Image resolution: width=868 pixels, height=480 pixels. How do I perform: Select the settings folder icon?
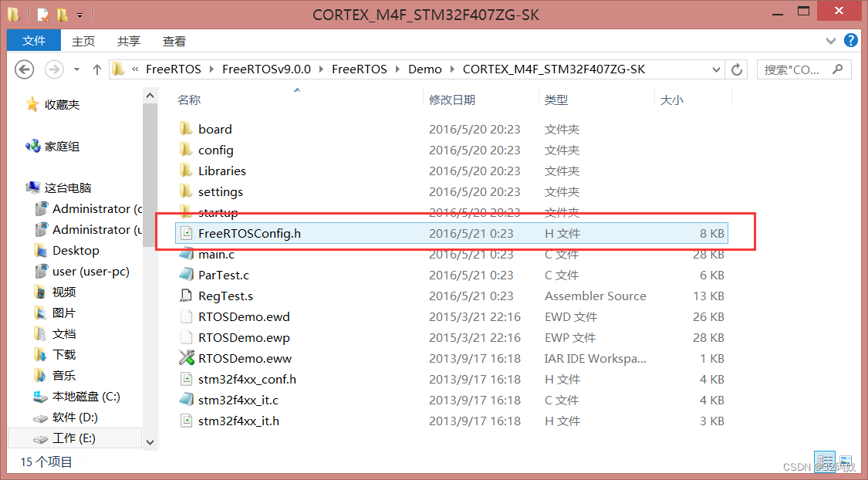click(x=186, y=191)
